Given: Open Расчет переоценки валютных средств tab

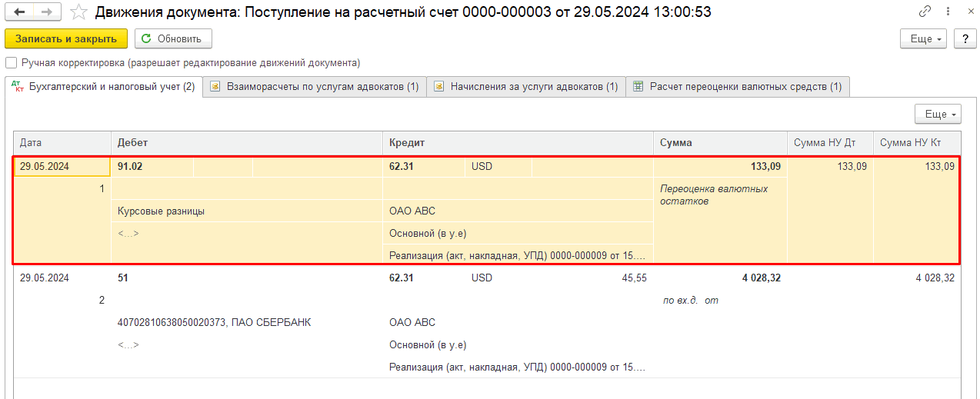Looking at the screenshot, I should (737, 87).
